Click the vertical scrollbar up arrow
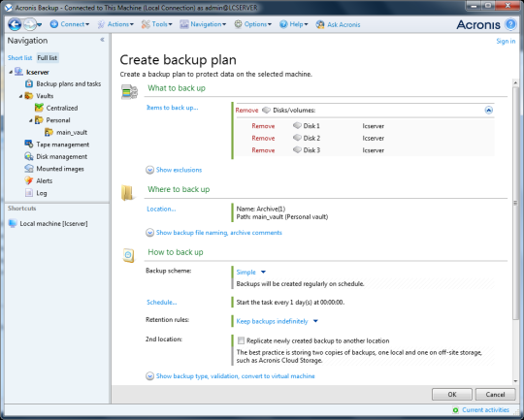524x420 pixels. (x=515, y=82)
